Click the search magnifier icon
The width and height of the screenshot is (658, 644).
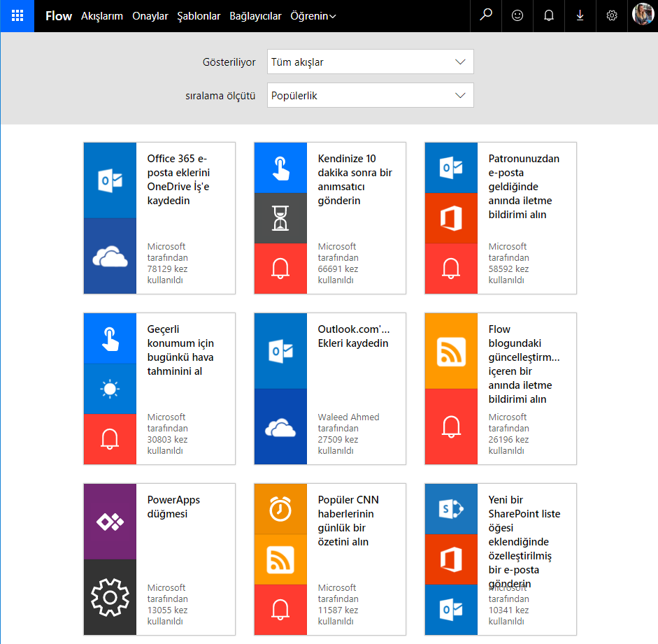(485, 15)
